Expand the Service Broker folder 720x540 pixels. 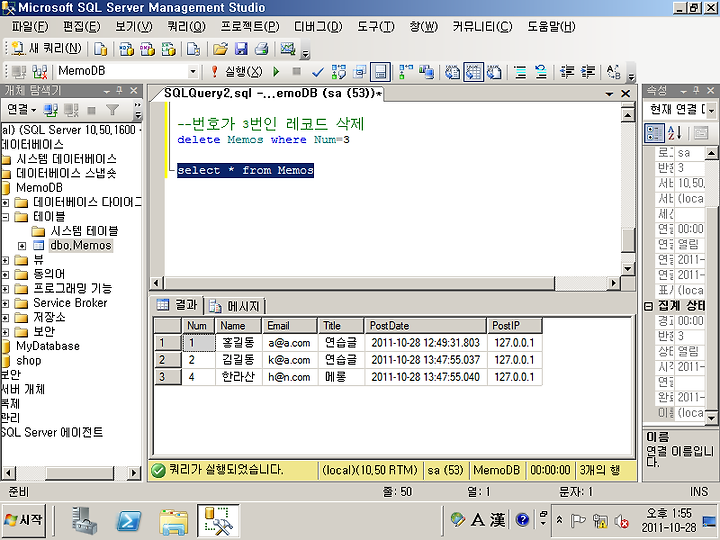tap(5, 304)
